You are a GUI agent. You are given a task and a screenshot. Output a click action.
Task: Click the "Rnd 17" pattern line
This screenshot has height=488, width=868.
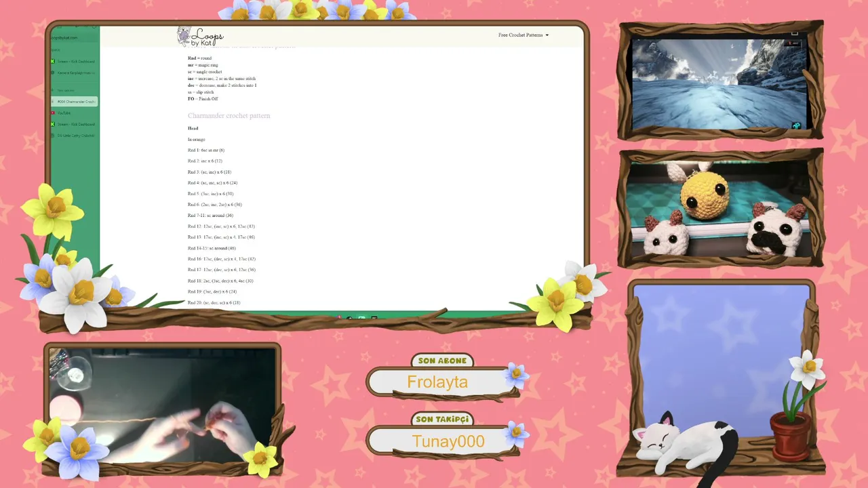[222, 270]
